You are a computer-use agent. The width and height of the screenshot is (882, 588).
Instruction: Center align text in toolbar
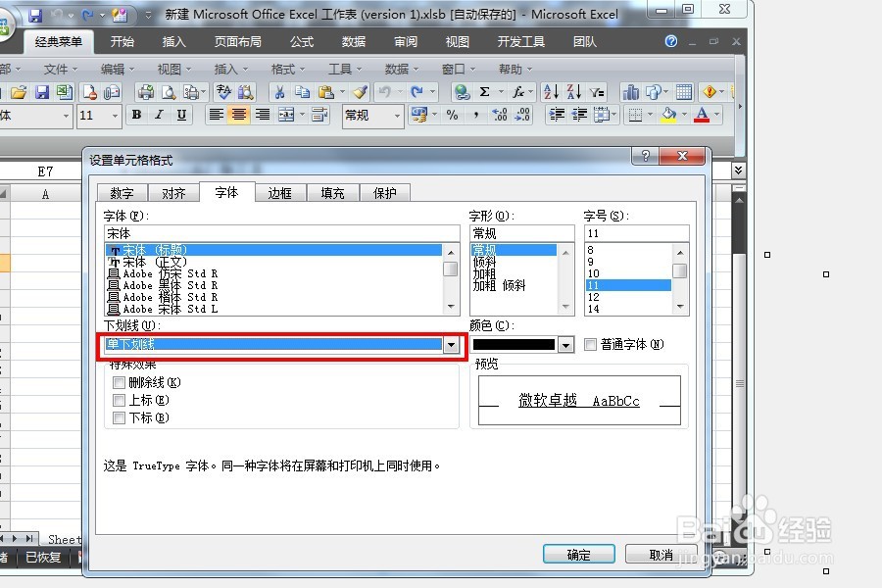tap(239, 115)
